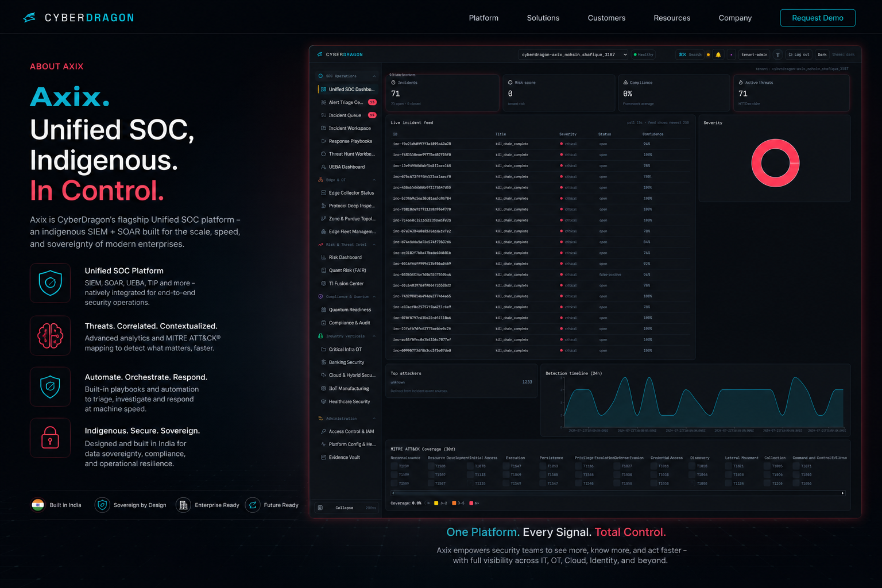
Task: Open the Resources menu
Action: (x=672, y=18)
